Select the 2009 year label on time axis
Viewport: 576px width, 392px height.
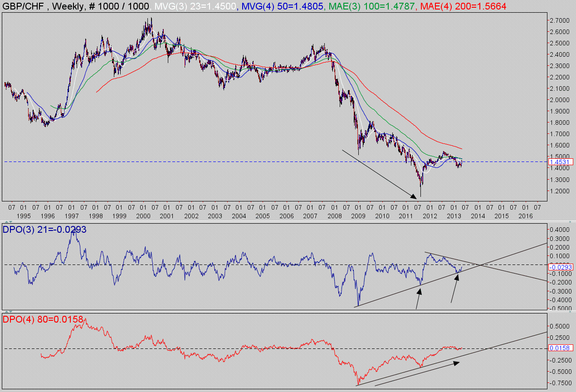pyautogui.click(x=358, y=216)
